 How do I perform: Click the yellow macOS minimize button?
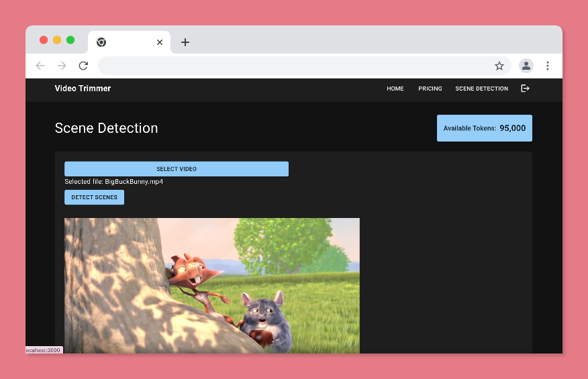(x=57, y=40)
